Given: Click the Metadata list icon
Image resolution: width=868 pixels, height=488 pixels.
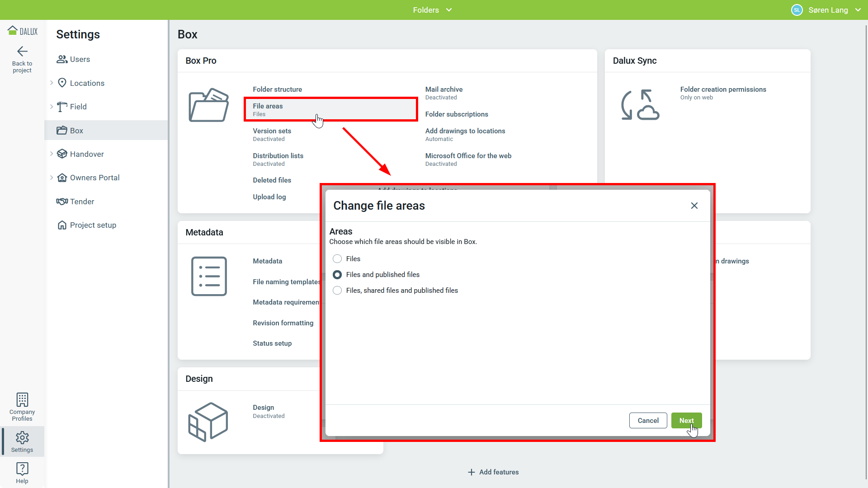Looking at the screenshot, I should coord(208,276).
